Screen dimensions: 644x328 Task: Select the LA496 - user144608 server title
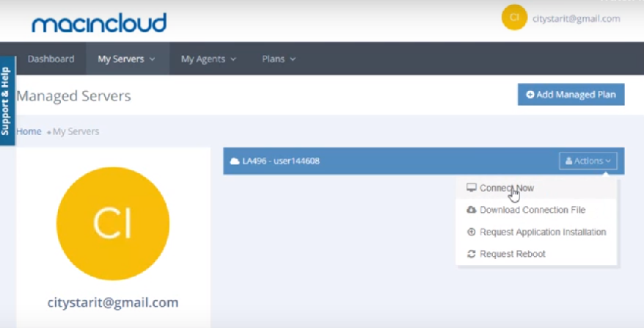(281, 161)
